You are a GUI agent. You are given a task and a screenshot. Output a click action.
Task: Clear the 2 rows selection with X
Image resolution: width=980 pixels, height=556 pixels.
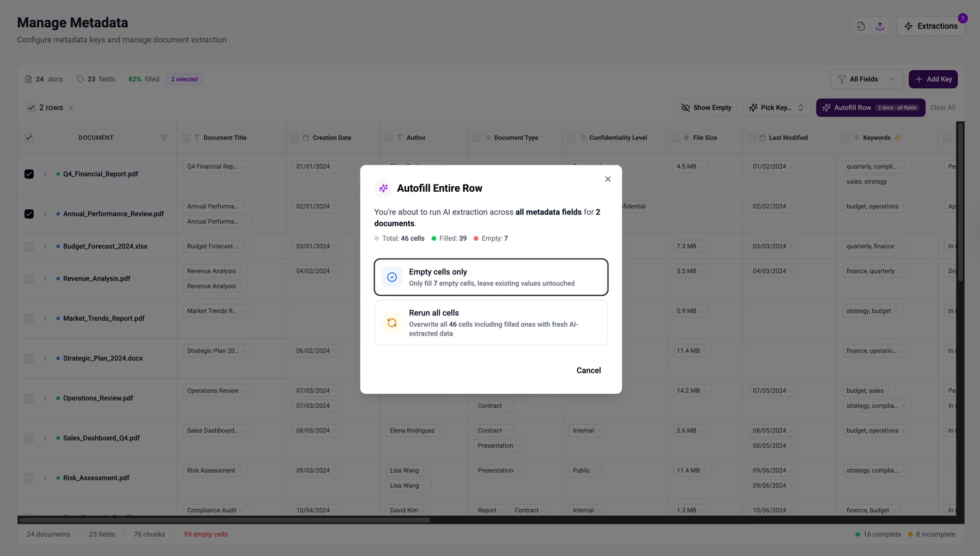coord(71,108)
